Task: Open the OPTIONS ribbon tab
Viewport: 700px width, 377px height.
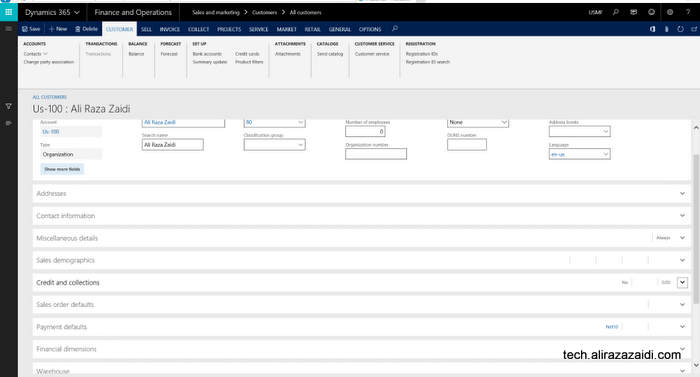Action: click(370, 29)
